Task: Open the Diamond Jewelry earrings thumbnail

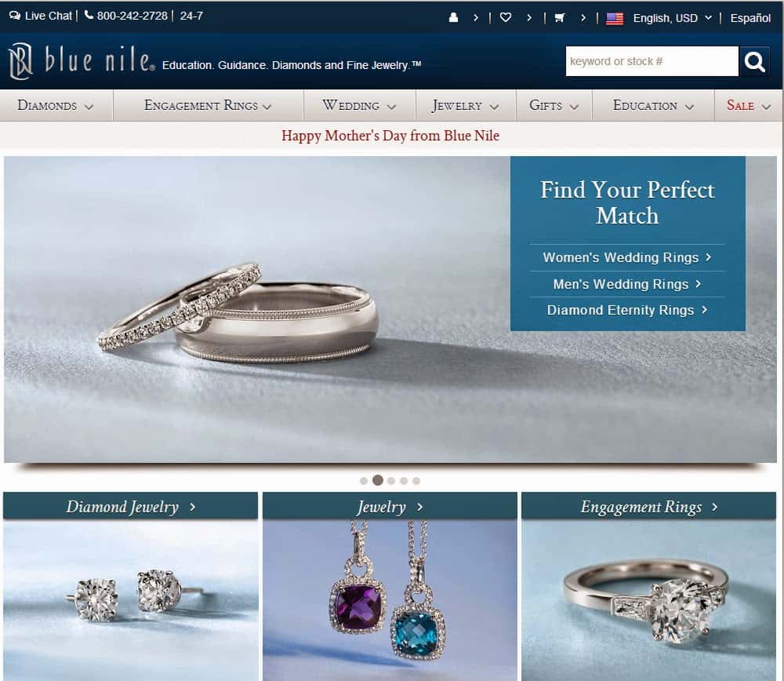Action: [x=130, y=600]
